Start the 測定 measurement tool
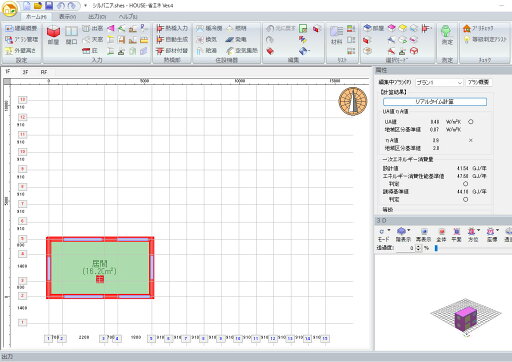This screenshot has height=362, width=512. click(447, 35)
